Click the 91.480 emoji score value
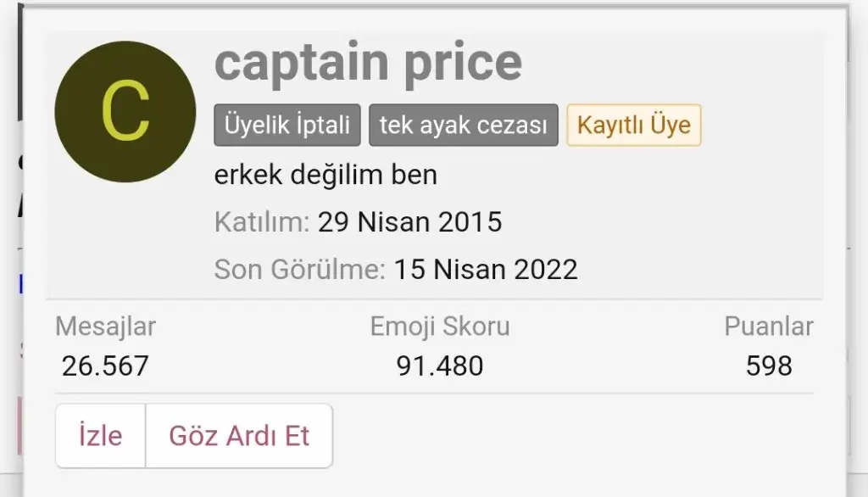Image resolution: width=868 pixels, height=497 pixels. click(x=440, y=366)
